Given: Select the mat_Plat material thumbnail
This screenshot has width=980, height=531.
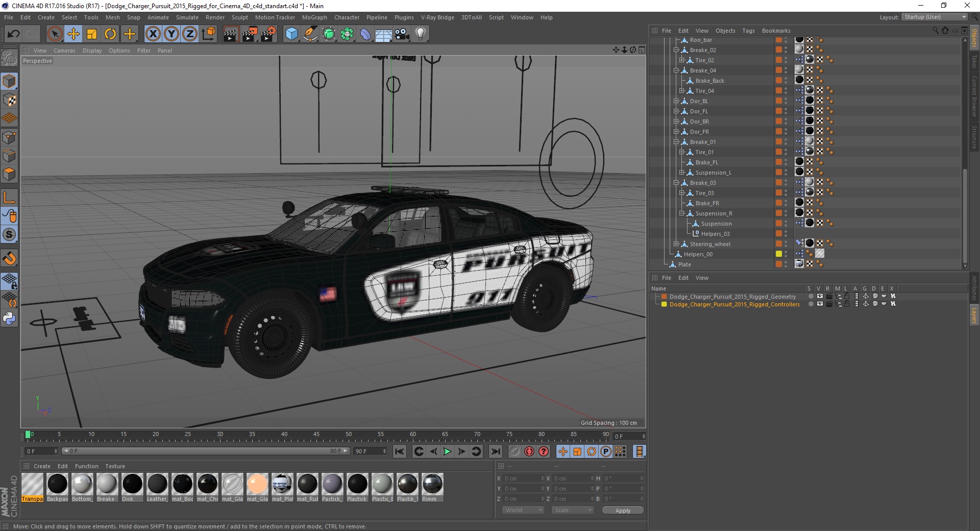Looking at the screenshot, I should (x=282, y=487).
